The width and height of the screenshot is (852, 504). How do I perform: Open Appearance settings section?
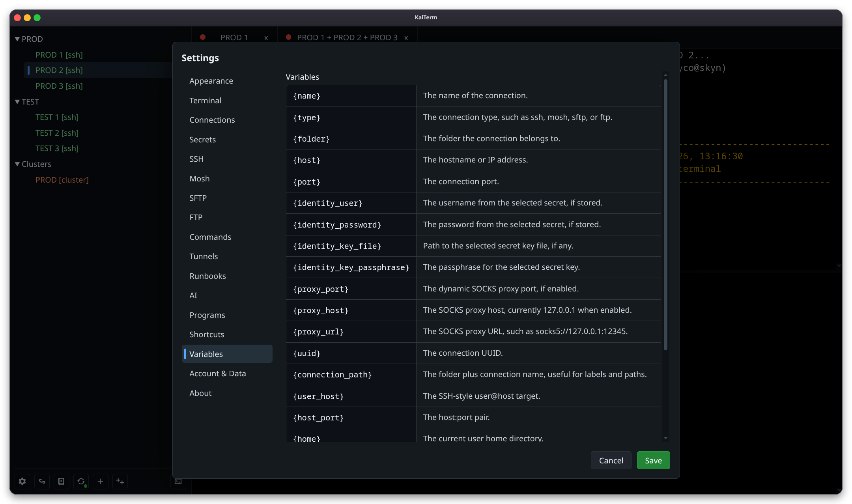click(x=227, y=81)
